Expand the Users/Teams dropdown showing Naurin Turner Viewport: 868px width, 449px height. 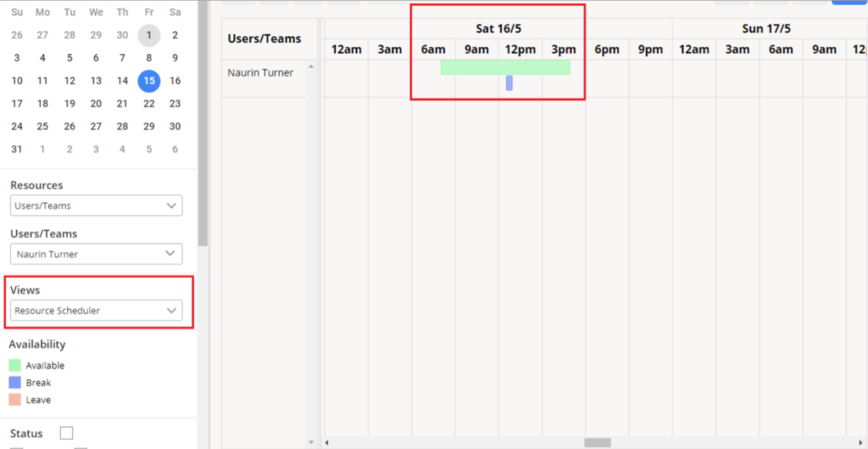pos(97,254)
